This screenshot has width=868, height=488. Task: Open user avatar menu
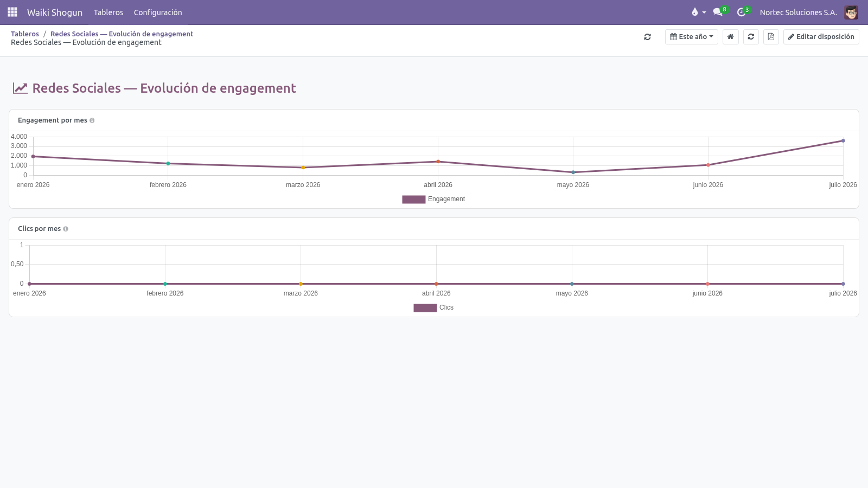tap(851, 12)
